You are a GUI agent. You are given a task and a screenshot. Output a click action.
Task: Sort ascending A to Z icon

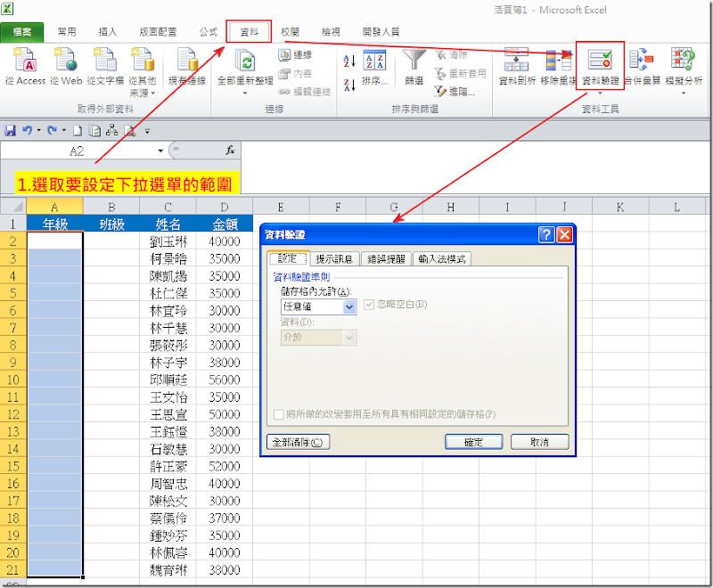pyautogui.click(x=348, y=61)
